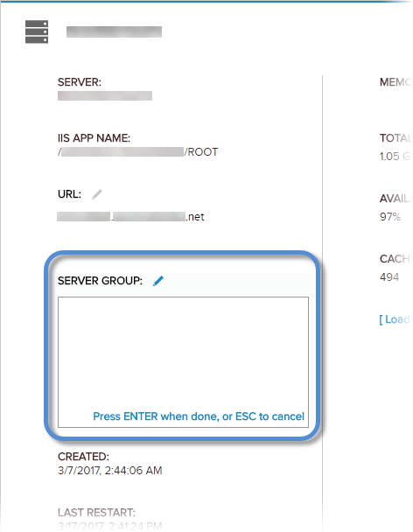Click the 97% available value

tap(390, 217)
